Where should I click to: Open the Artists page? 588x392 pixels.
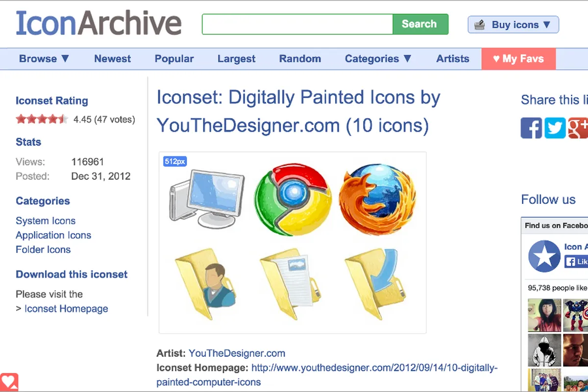[x=452, y=59]
